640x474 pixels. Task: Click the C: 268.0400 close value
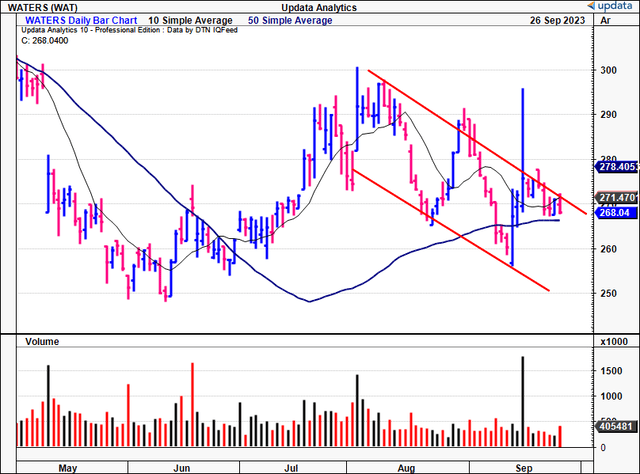point(45,40)
